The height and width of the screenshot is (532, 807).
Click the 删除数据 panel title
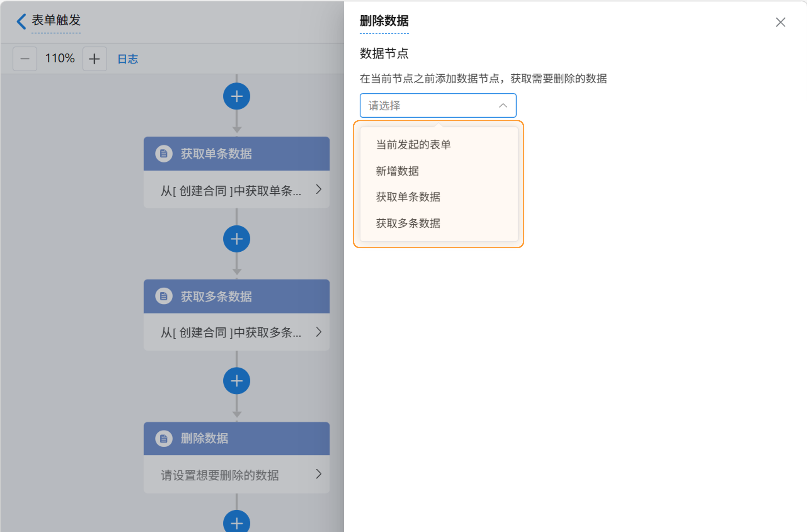point(384,21)
